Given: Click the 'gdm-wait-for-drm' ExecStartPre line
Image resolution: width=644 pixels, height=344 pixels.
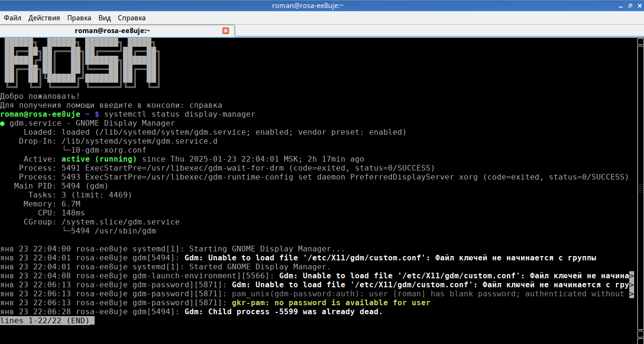Looking at the screenshot, I should pyautogui.click(x=227, y=168).
